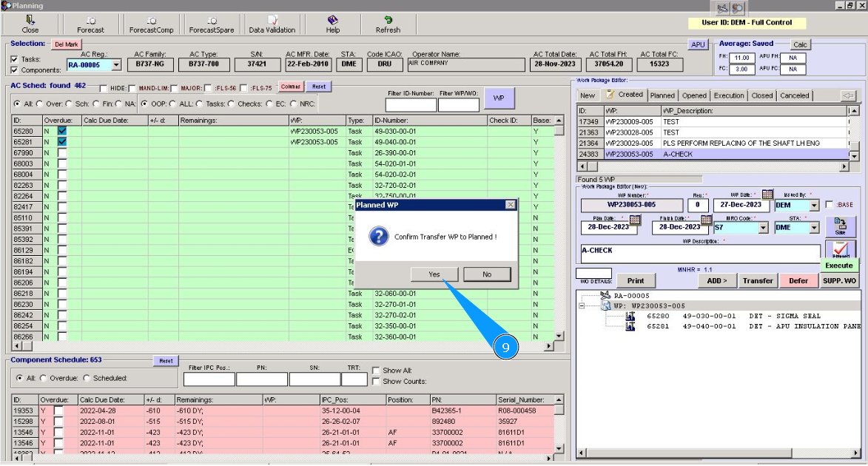The image size is (868, 466).
Task: Click the Save disk icon button
Action: coord(840,225)
